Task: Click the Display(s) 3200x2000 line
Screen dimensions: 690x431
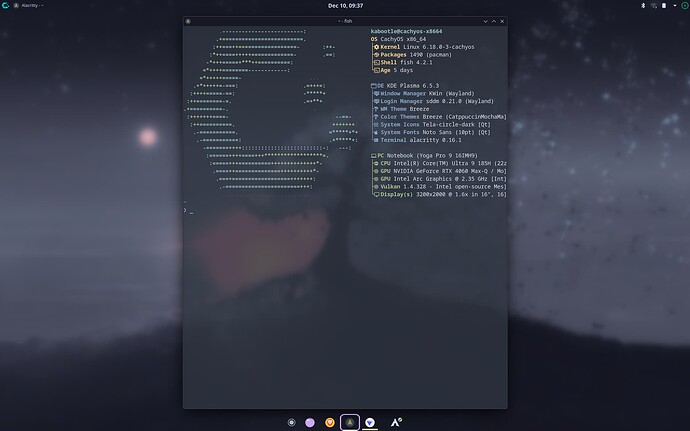Action: (x=440, y=195)
